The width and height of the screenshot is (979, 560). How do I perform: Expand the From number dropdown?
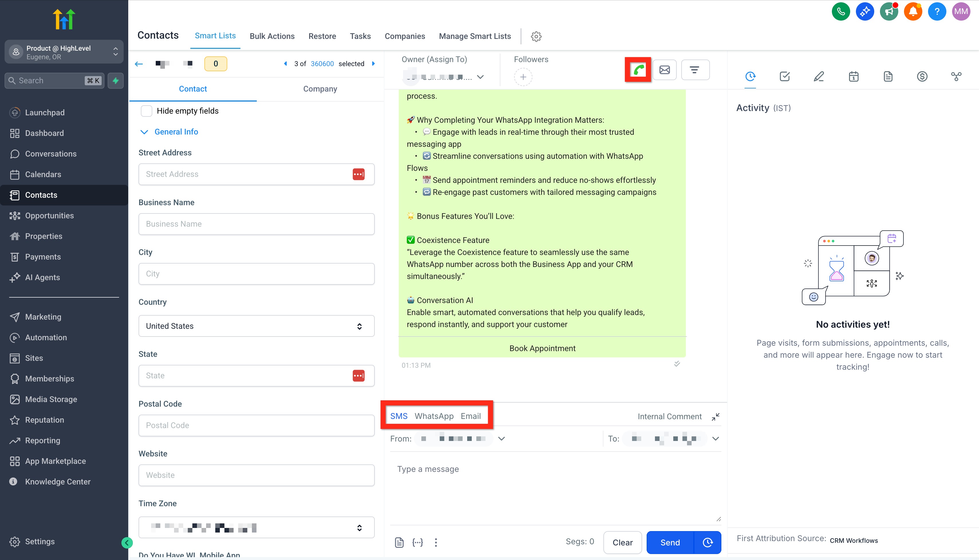[501, 438]
